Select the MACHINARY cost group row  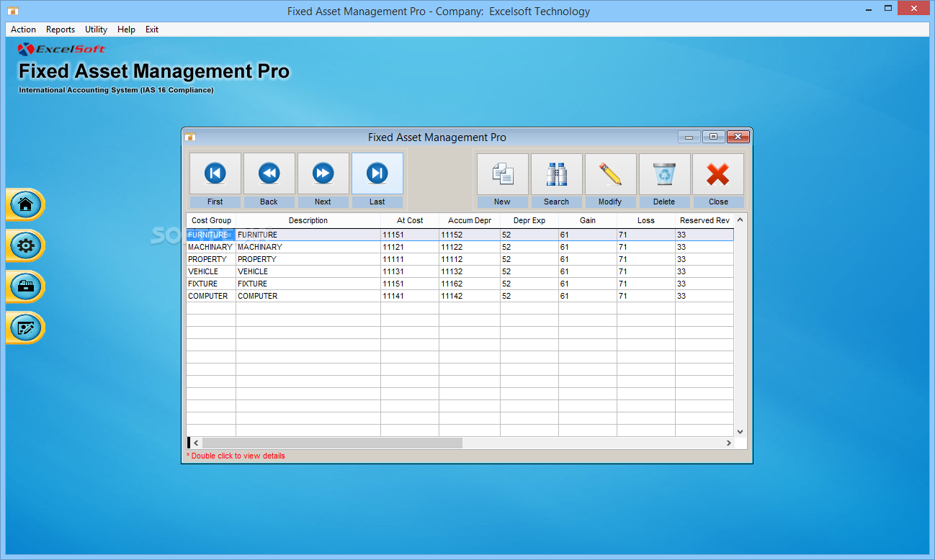point(460,247)
